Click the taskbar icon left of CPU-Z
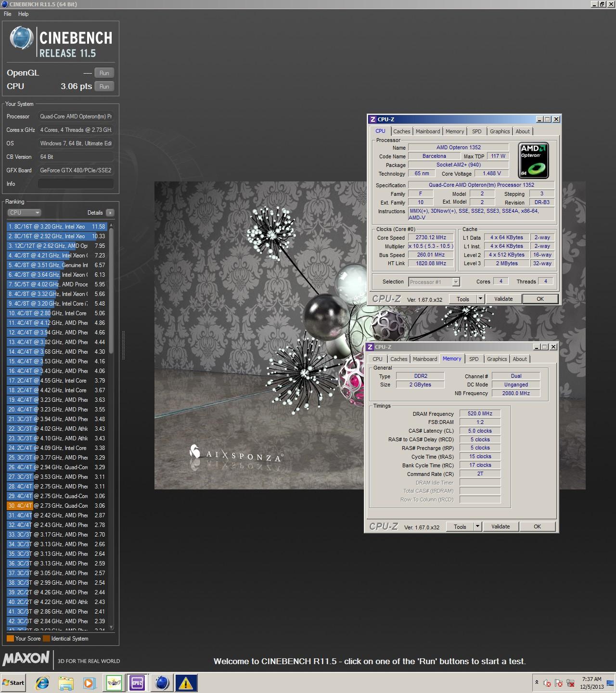This screenshot has width=616, height=693. click(x=114, y=682)
